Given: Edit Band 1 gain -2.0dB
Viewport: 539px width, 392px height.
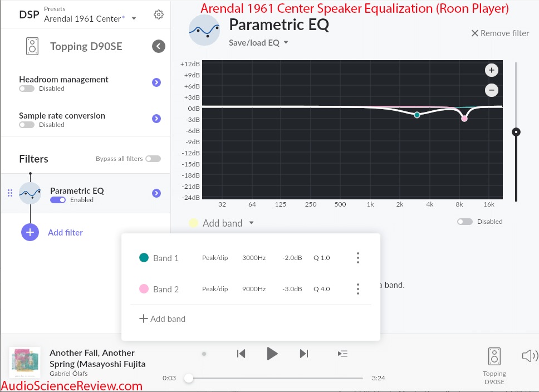Looking at the screenshot, I should point(292,258).
